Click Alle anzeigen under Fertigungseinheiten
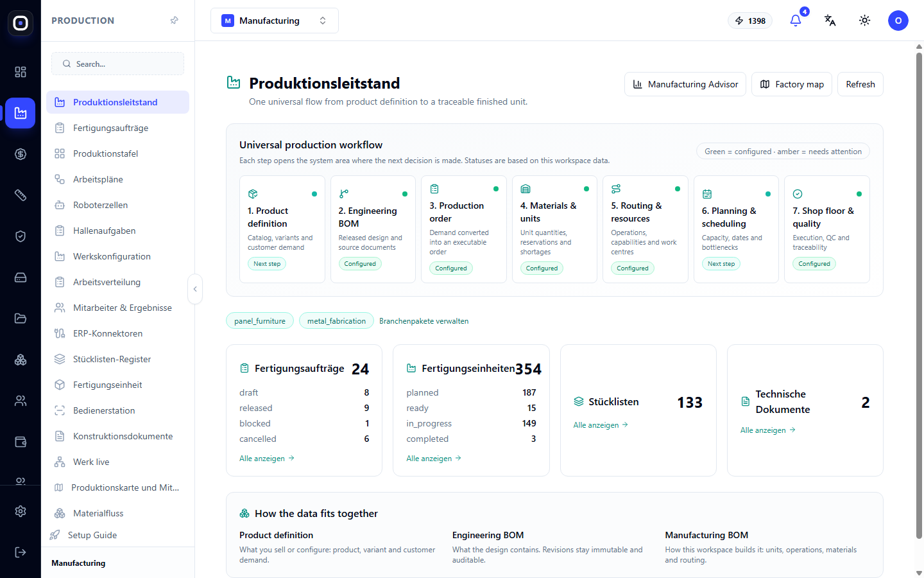This screenshot has height=578, width=924. [x=434, y=459]
